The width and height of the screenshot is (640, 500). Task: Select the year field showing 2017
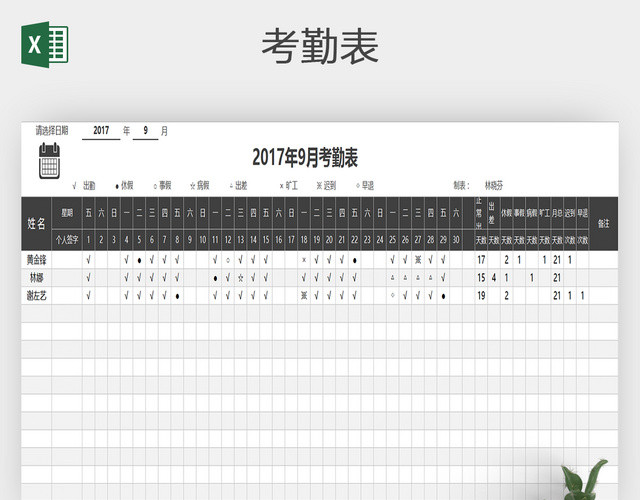tap(101, 131)
